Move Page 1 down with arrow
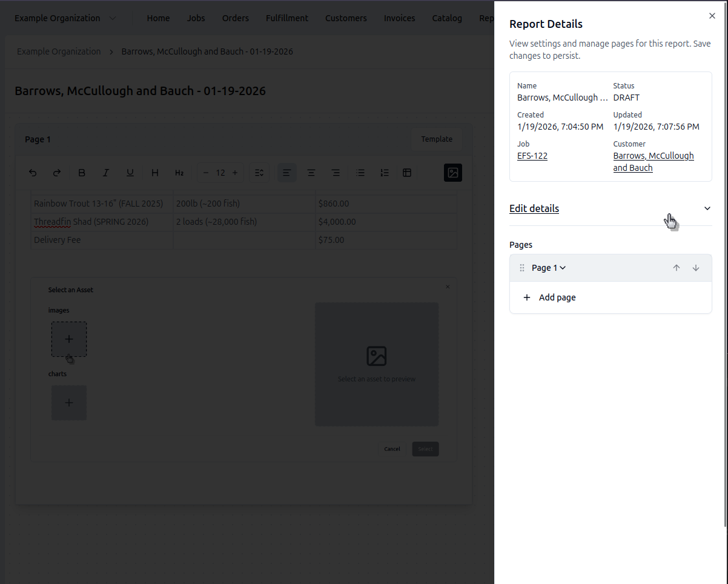The height and width of the screenshot is (584, 728). click(696, 268)
